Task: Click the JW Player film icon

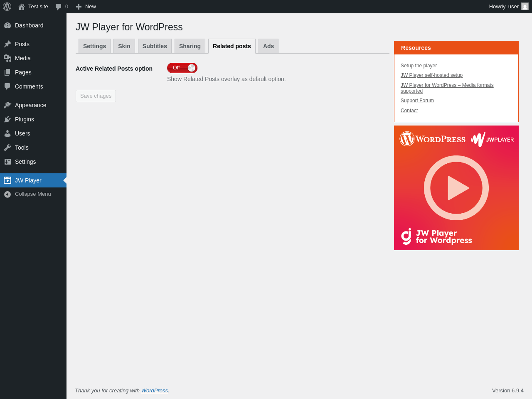Action: pyautogui.click(x=7, y=180)
